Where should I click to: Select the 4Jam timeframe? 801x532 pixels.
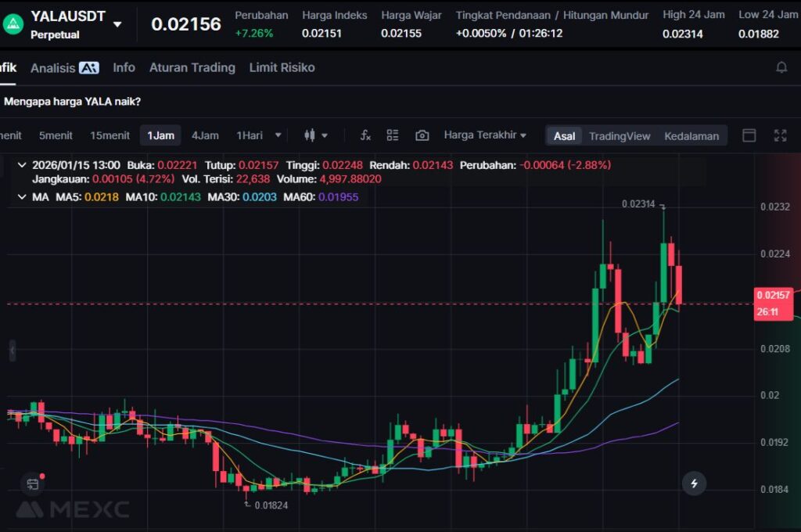(205, 135)
